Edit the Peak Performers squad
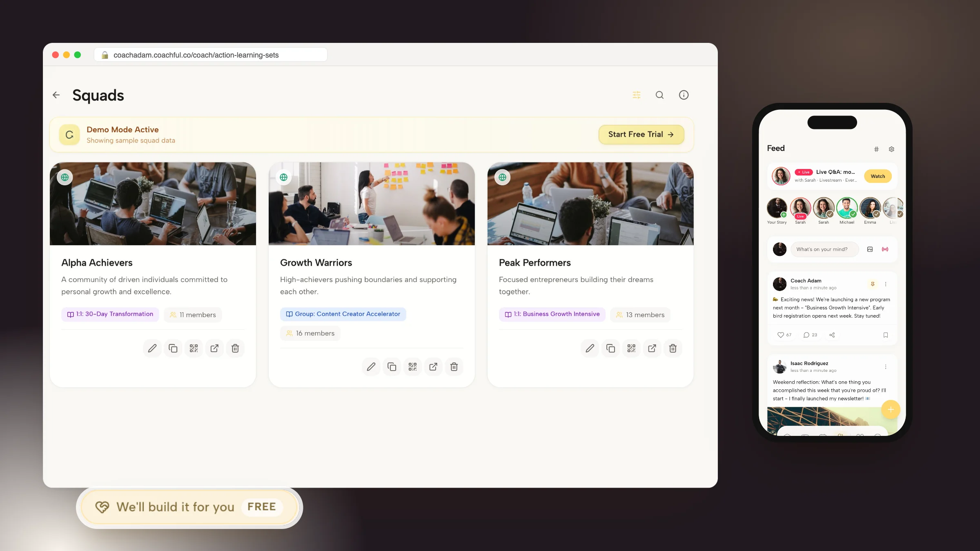Viewport: 980px width, 551px height. click(590, 348)
